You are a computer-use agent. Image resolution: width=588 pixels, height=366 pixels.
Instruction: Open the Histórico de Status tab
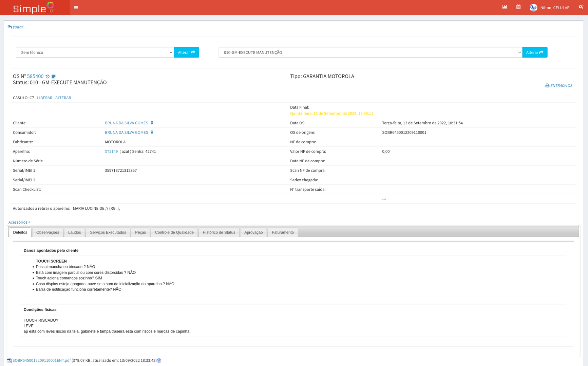(219, 232)
